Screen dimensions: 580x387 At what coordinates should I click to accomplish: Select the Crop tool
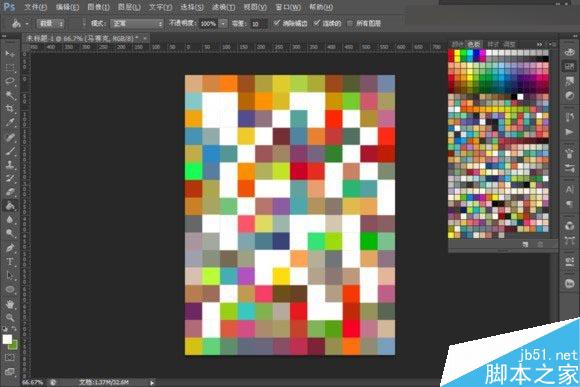coord(10,109)
